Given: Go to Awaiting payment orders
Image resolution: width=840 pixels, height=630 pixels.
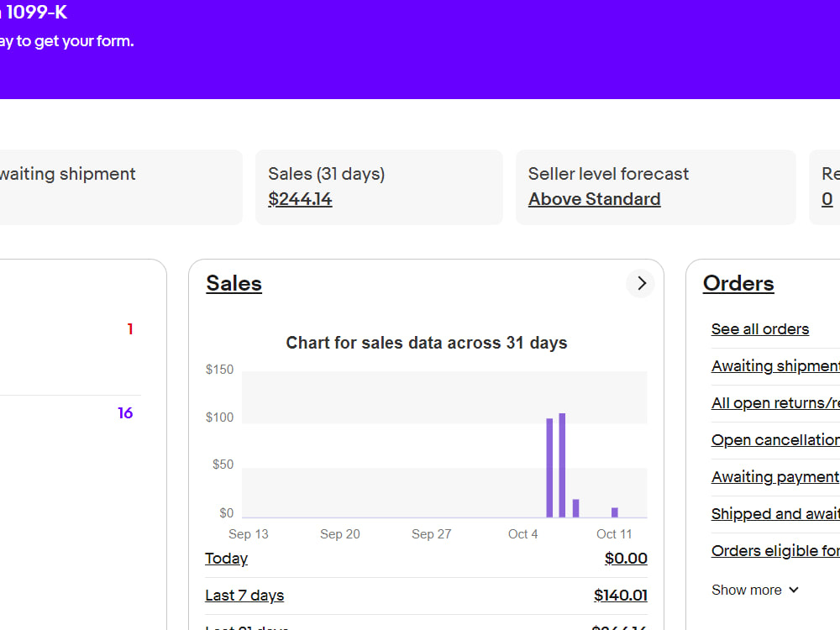Looking at the screenshot, I should point(775,477).
